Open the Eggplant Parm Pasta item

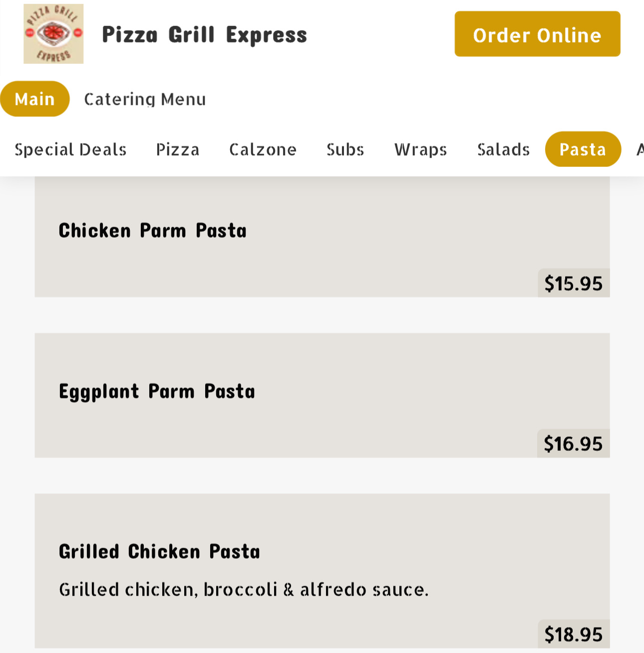coord(157,391)
